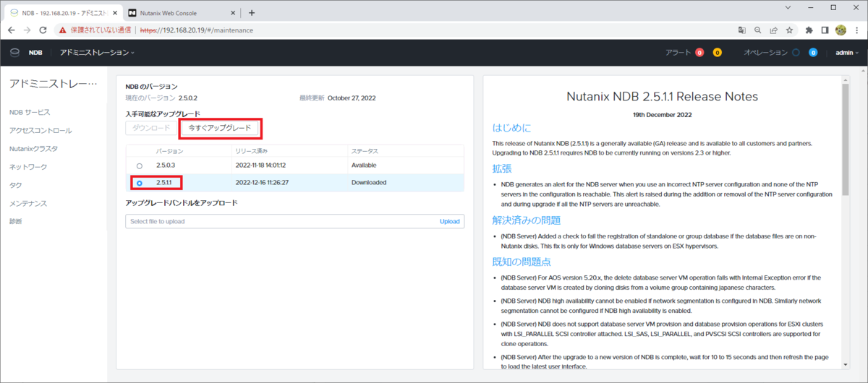
Task: Click the アラート label in header
Action: coord(678,53)
